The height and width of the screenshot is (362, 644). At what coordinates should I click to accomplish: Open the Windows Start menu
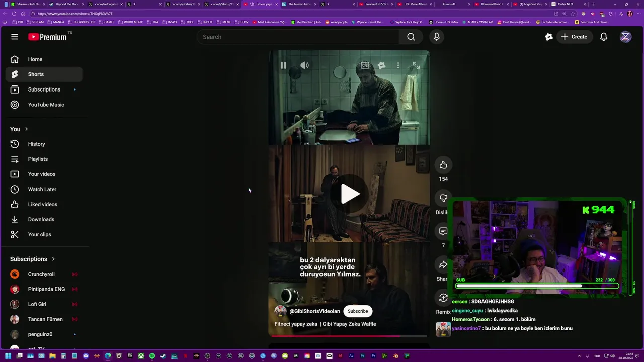click(8, 356)
